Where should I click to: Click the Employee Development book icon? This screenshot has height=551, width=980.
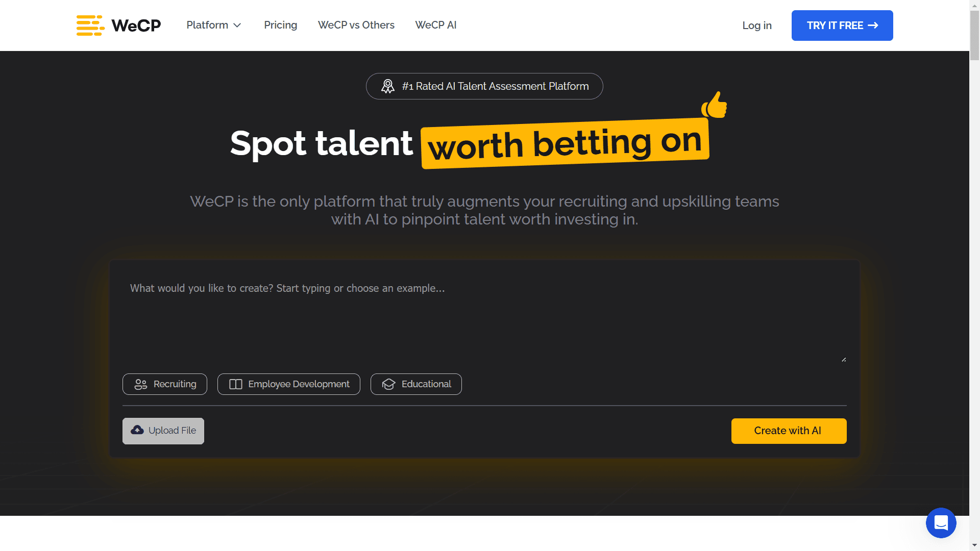[x=236, y=384]
